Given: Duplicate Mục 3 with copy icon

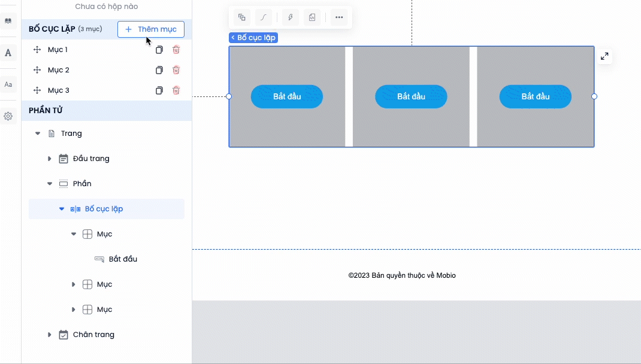Looking at the screenshot, I should pos(159,90).
